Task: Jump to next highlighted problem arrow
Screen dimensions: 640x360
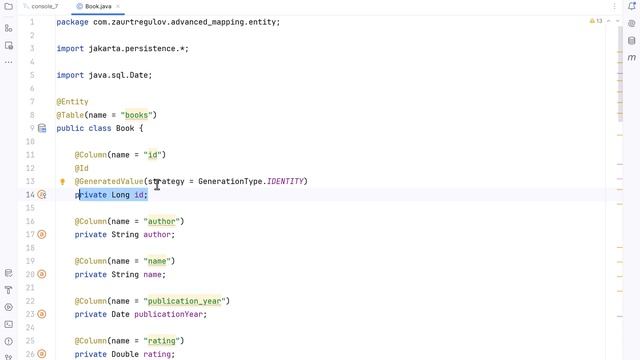Action: [x=617, y=21]
